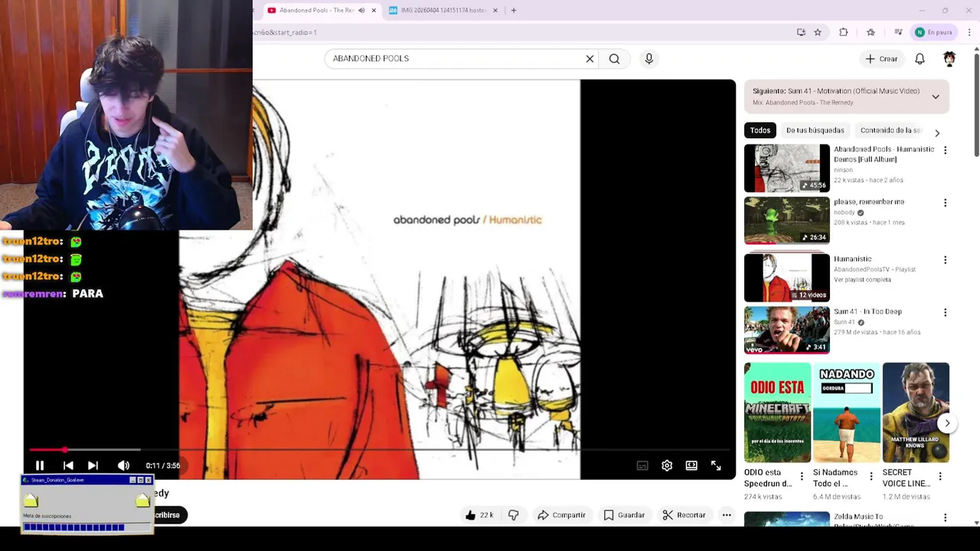Viewport: 980px width, 551px height.
Task: Click Ver playlist completa link
Action: click(862, 279)
